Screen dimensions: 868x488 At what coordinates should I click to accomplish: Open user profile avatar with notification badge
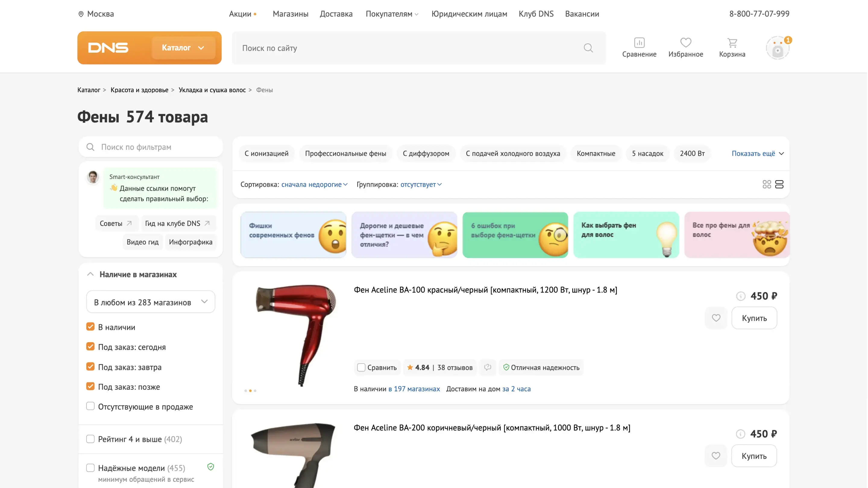(777, 48)
